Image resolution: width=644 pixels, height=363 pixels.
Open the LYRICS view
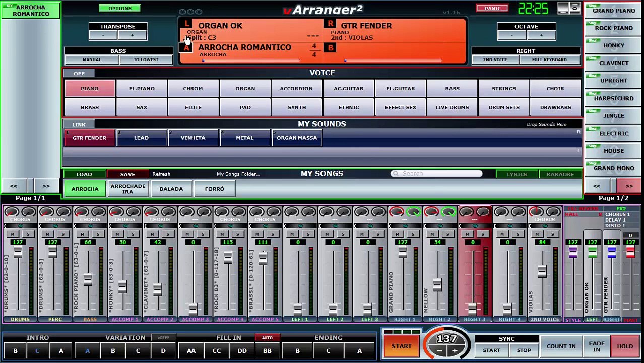[x=517, y=174]
